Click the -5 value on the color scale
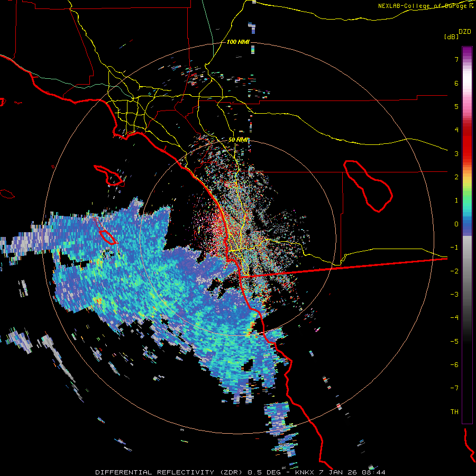 [x=454, y=342]
